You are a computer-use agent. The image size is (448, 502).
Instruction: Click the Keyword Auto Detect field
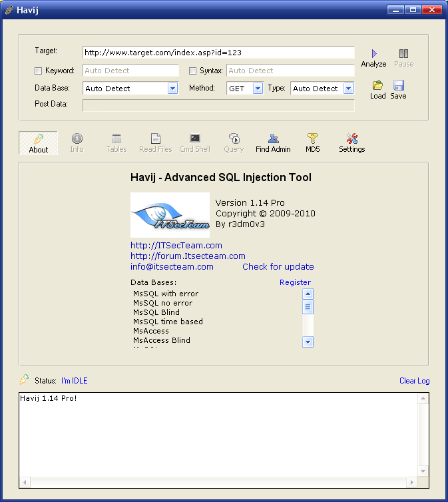tap(130, 71)
